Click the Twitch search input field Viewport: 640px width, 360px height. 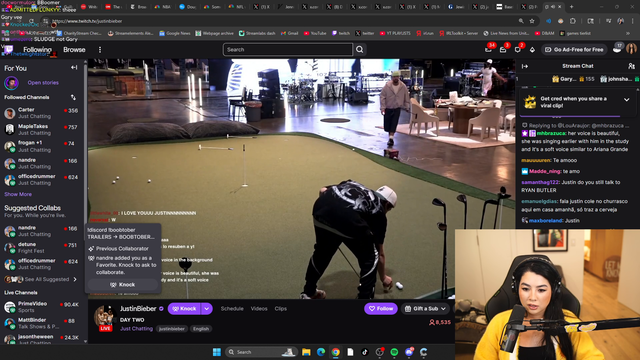click(288, 49)
